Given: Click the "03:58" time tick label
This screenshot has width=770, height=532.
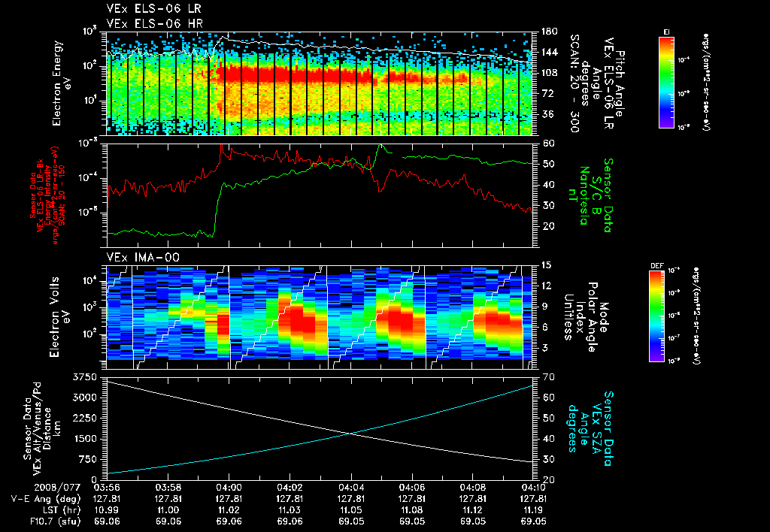Looking at the screenshot, I should pos(168,488).
